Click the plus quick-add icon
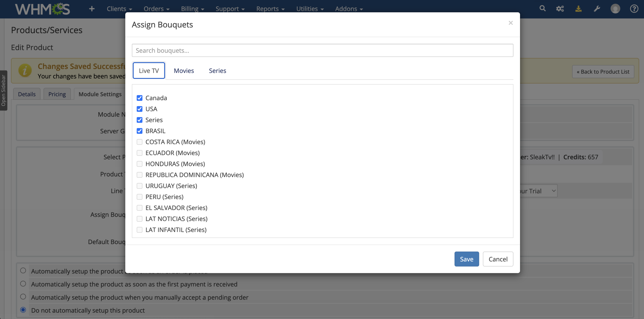The height and width of the screenshot is (319, 644). pyautogui.click(x=92, y=9)
